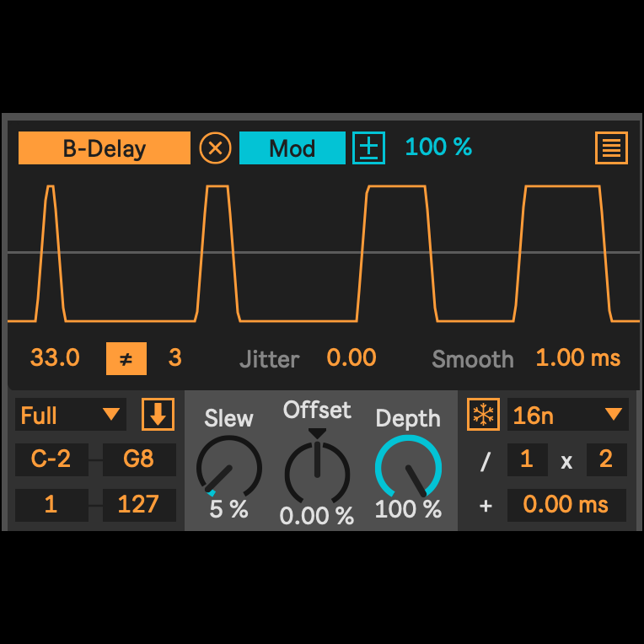Click the Slew knob
644x644 pixels.
228,466
